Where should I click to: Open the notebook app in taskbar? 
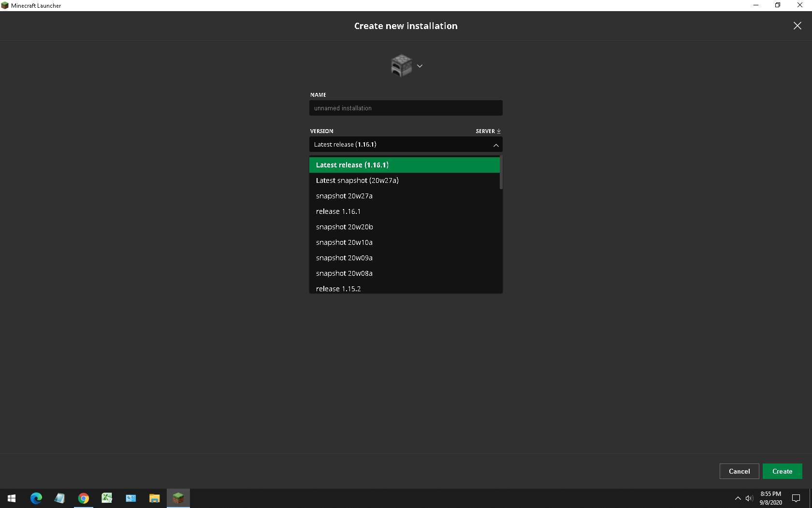59,498
